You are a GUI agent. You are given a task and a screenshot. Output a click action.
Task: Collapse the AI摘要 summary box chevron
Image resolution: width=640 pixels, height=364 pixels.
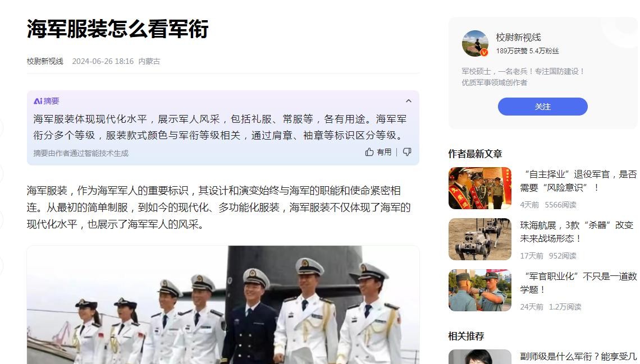coord(408,101)
